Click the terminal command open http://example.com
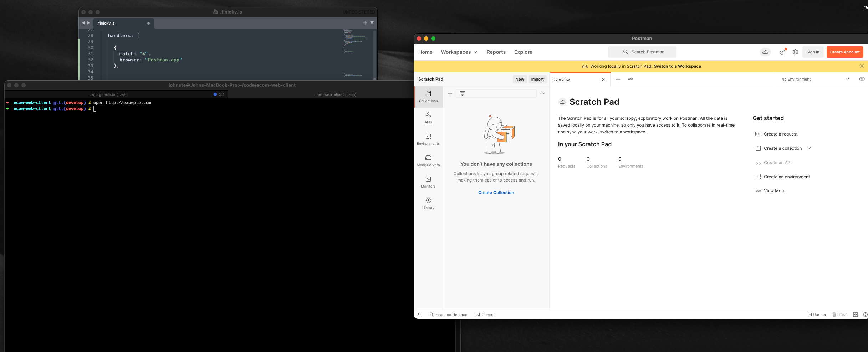868x352 pixels. [x=122, y=103]
